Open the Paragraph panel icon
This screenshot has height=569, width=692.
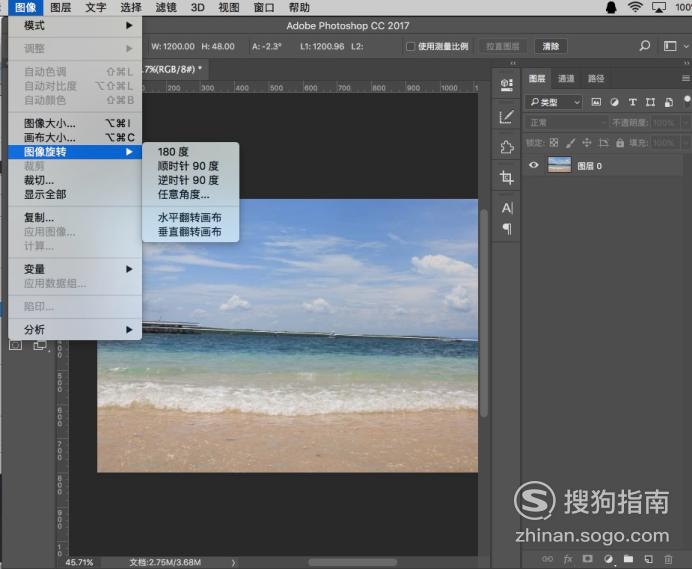coord(507,229)
